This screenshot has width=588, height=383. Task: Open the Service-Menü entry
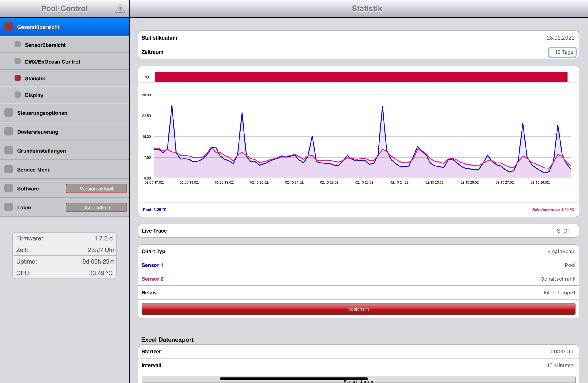64,170
